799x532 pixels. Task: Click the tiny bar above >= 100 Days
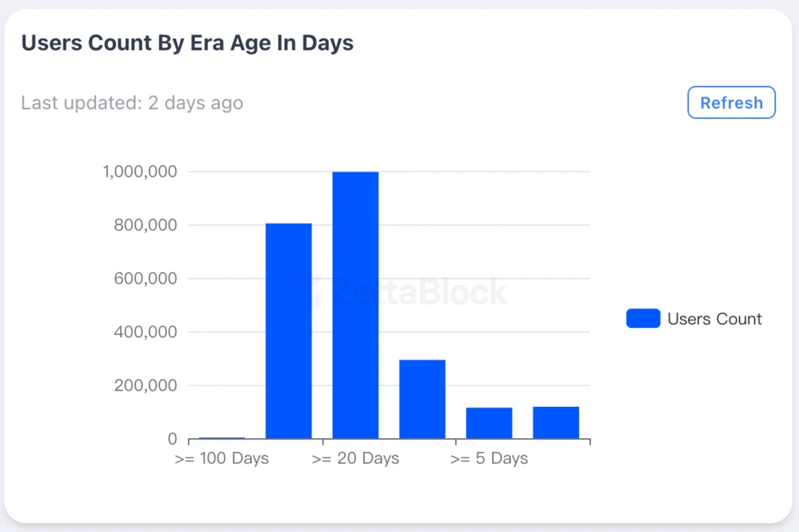pyautogui.click(x=222, y=438)
